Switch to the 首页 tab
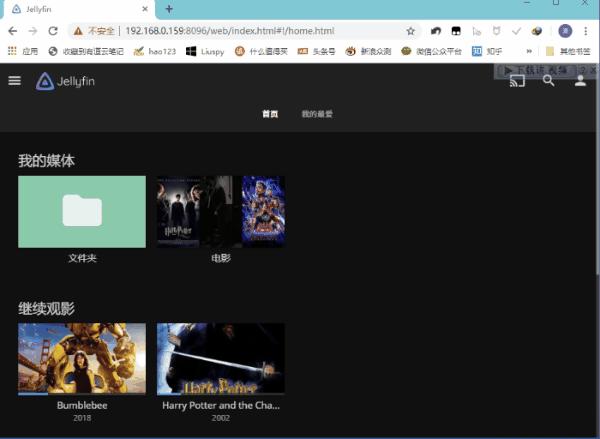600x439 pixels. pyautogui.click(x=270, y=114)
